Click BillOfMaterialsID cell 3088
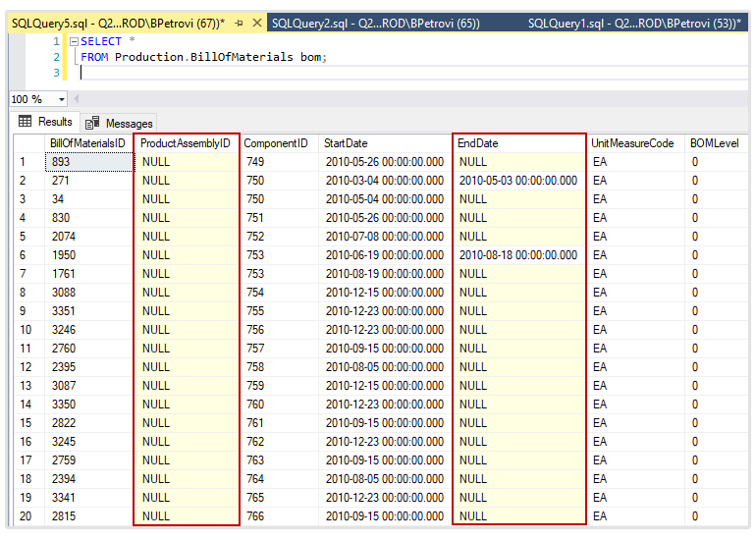Viewport: 756px width, 540px height. (x=89, y=293)
